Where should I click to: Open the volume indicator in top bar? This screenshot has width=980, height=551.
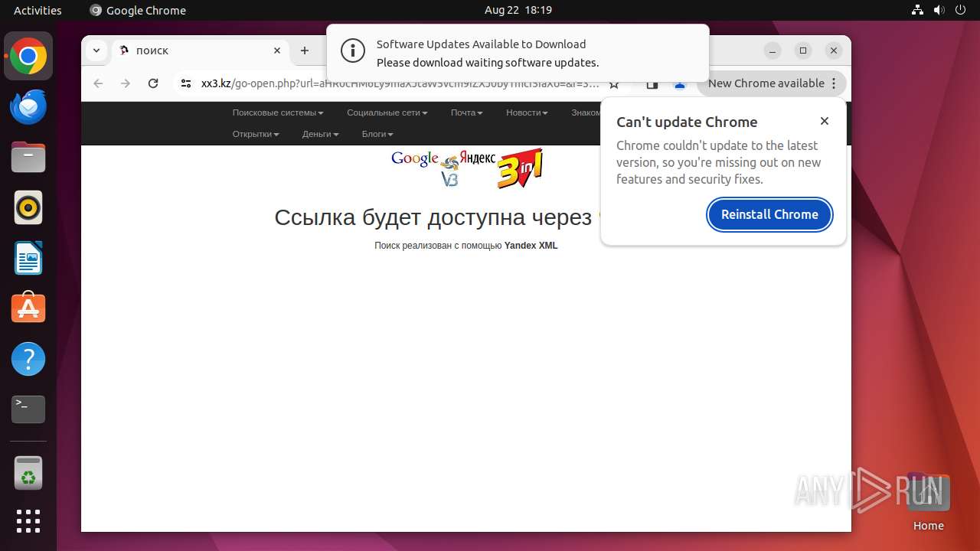point(939,10)
